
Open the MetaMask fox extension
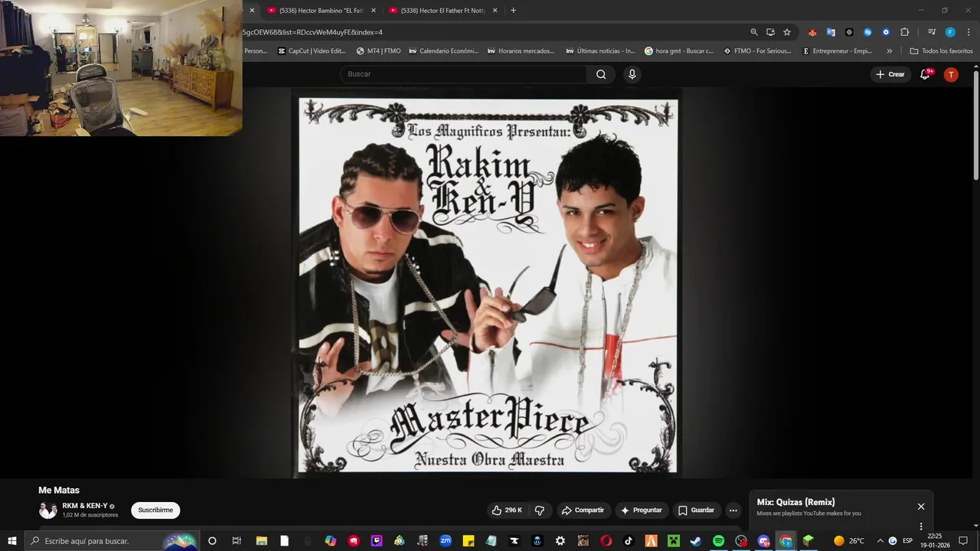812,32
